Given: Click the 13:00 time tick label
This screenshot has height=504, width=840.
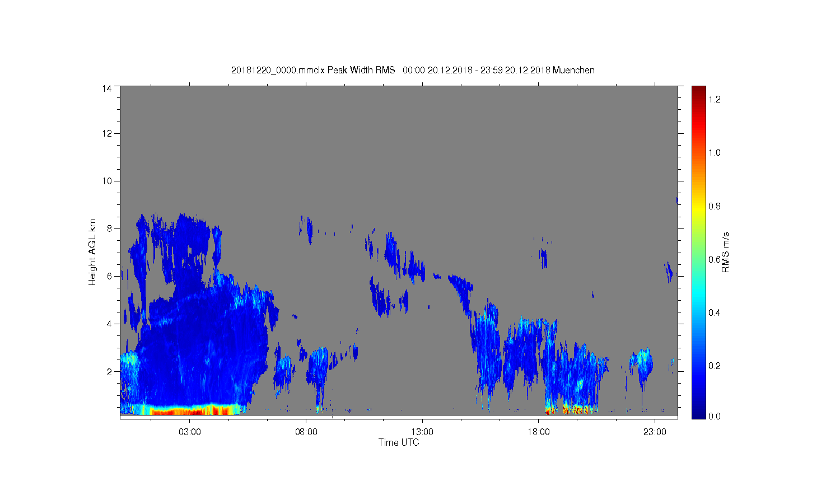Looking at the screenshot, I should pos(422,432).
